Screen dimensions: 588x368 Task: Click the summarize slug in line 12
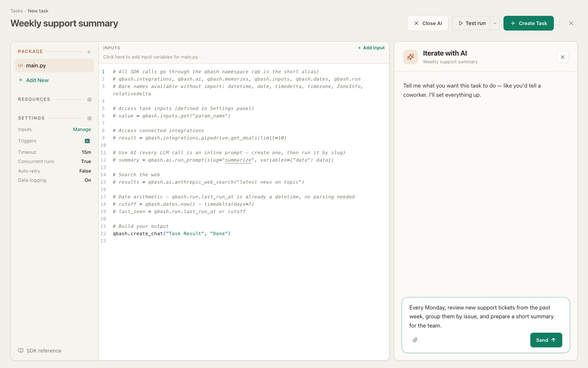click(x=238, y=160)
